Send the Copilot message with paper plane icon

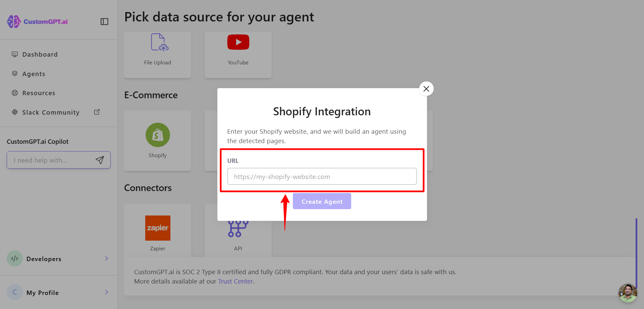click(x=100, y=160)
